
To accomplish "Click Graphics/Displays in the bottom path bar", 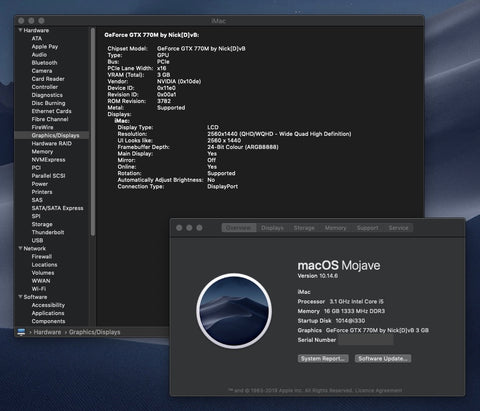I will coord(94,332).
